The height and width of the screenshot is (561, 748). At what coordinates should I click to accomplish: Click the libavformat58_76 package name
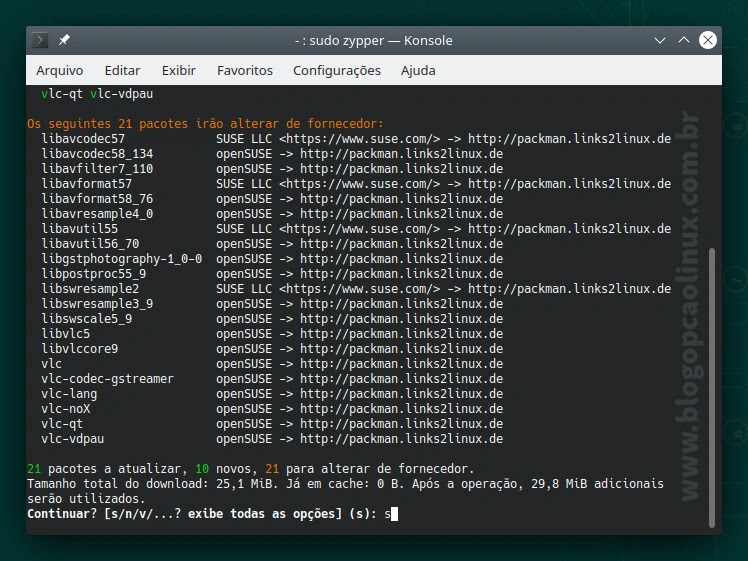(97, 199)
